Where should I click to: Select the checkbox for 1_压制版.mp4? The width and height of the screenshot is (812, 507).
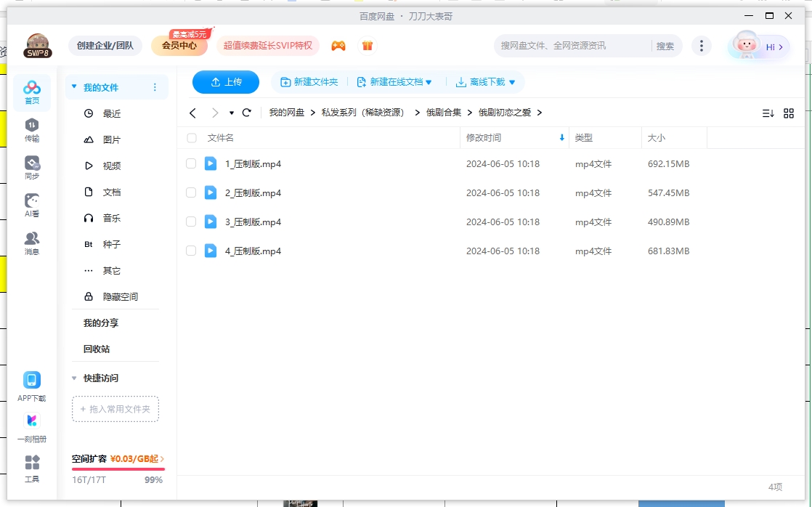[191, 163]
